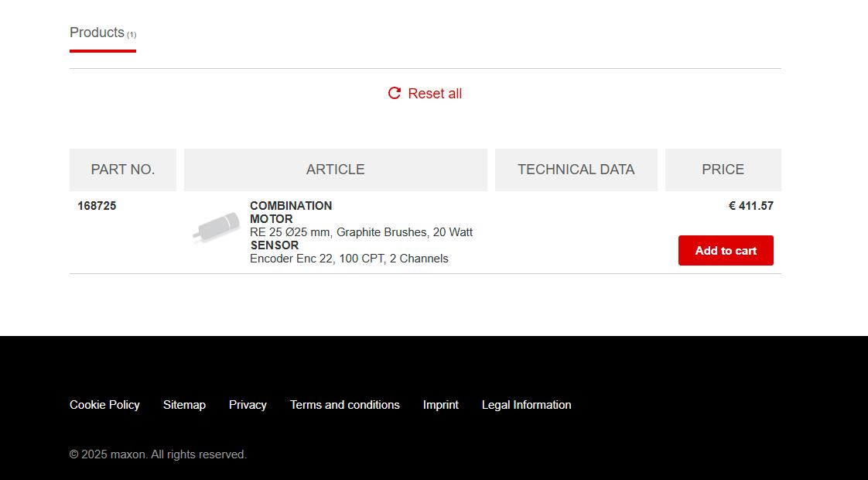The width and height of the screenshot is (868, 480).
Task: Click the gray motor product thumbnail
Action: point(217,228)
